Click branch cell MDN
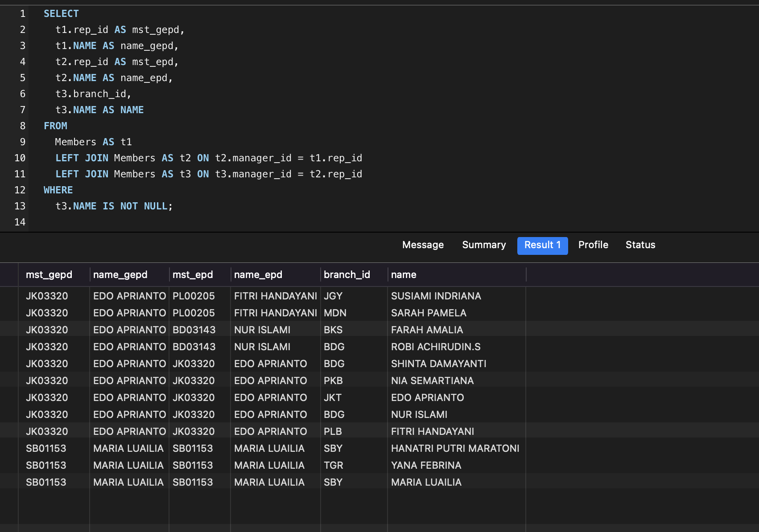Screen dimensions: 759x532 point(335,313)
